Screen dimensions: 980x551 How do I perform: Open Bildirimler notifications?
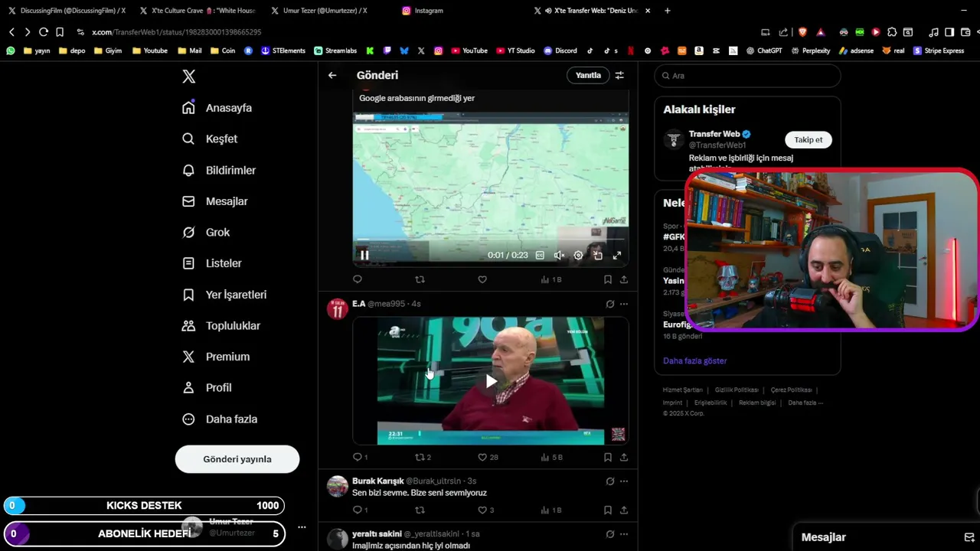tap(219, 170)
